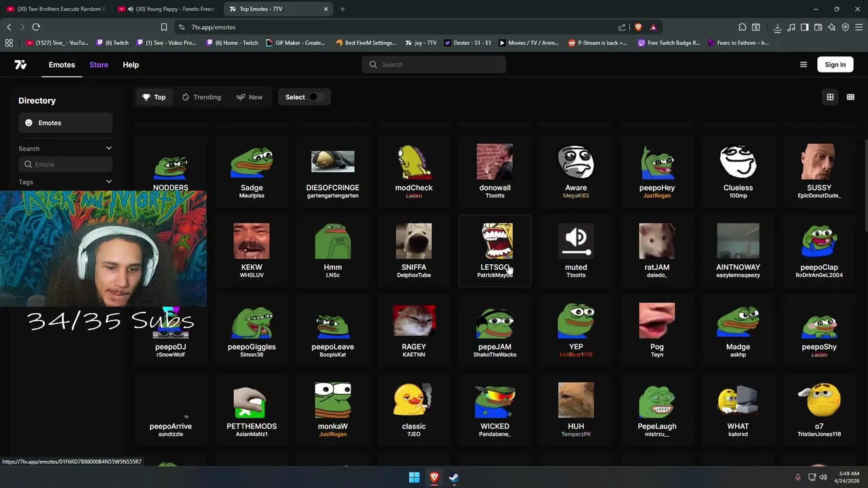The image size is (868, 488).
Task: Open the downloads icon in the toolbar
Action: pyautogui.click(x=777, y=27)
